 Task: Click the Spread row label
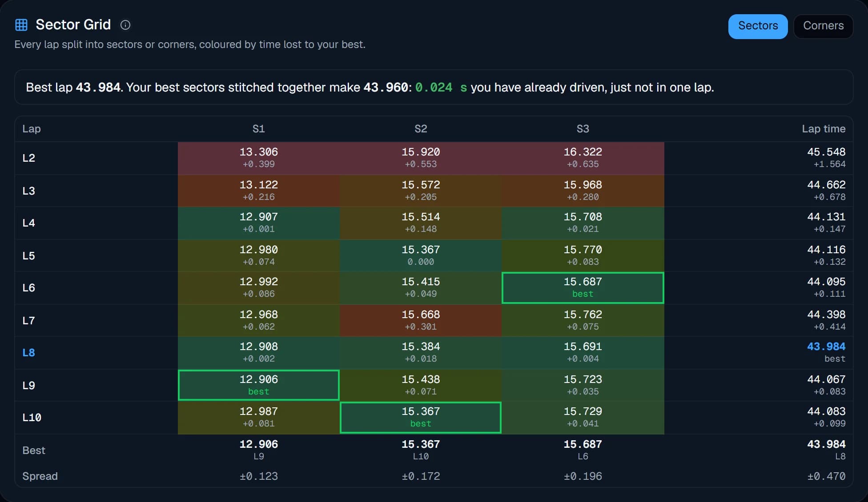pyautogui.click(x=40, y=476)
